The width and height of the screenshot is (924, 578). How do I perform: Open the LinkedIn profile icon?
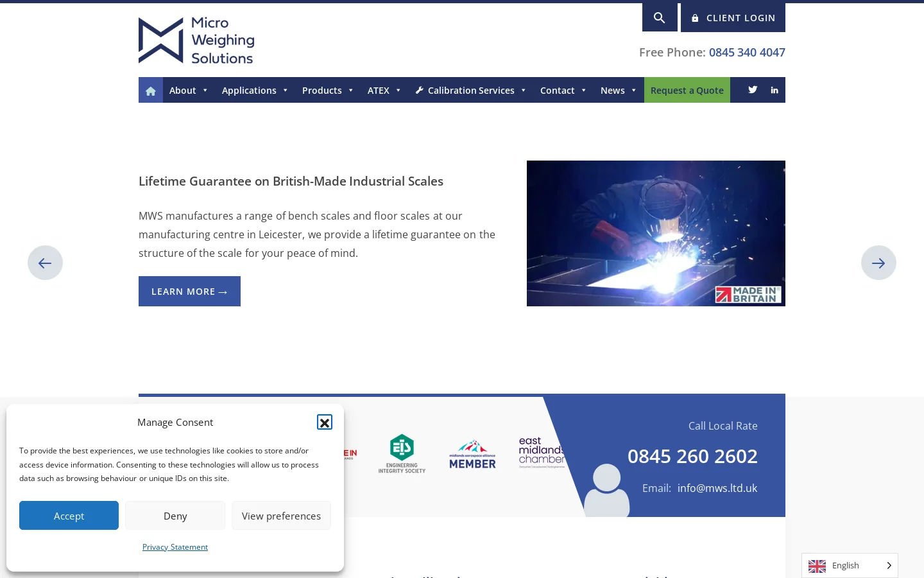click(774, 90)
